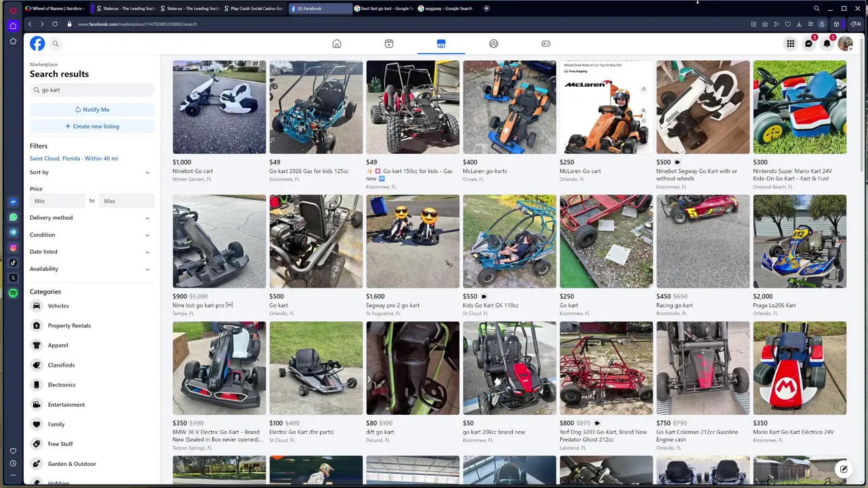868x488 pixels.
Task: Open Nintendo Super Mario Kart $300 listing photo
Action: (800, 107)
